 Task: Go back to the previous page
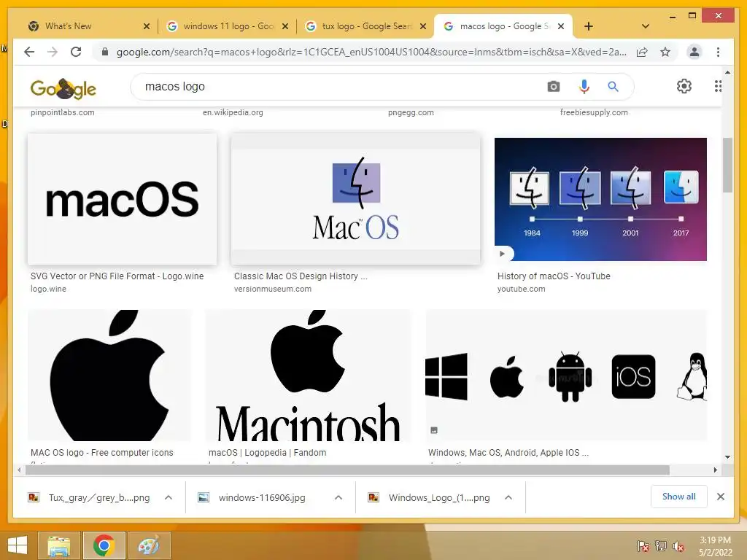[29, 52]
